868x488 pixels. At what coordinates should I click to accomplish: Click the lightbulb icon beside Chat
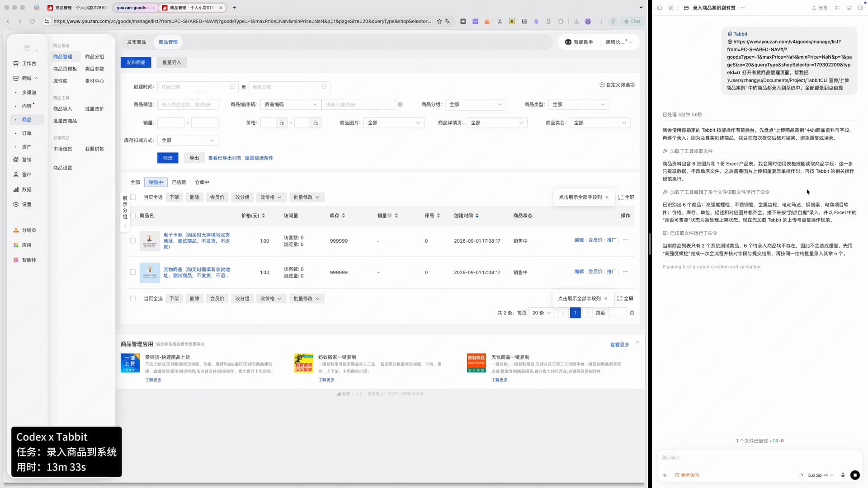click(613, 21)
